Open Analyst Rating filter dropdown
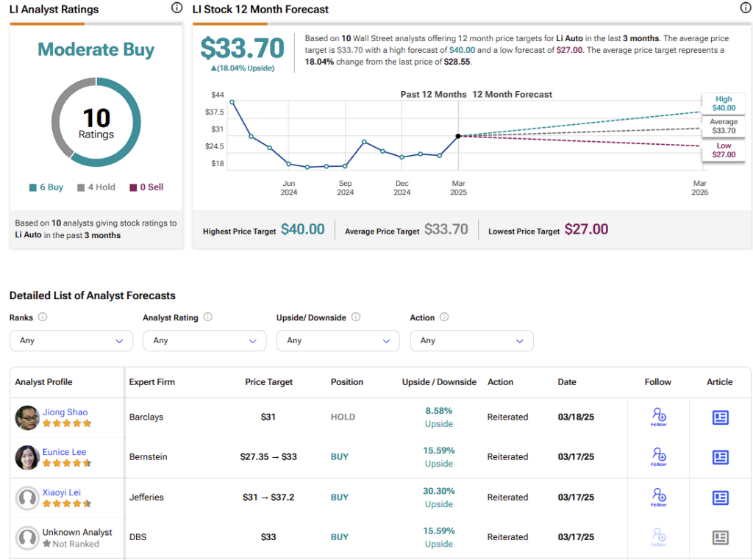Image resolution: width=753 pixels, height=560 pixels. pos(204,340)
